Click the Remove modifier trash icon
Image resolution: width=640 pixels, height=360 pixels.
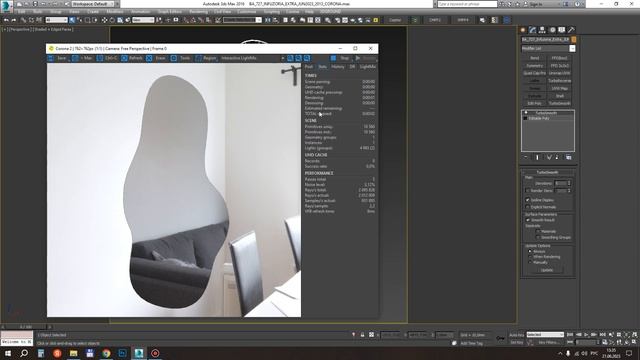click(557, 157)
